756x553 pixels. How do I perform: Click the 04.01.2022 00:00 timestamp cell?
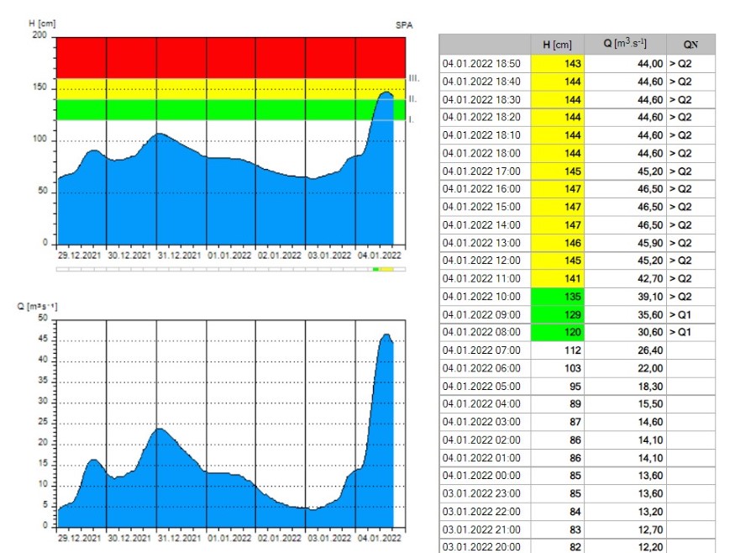point(486,476)
